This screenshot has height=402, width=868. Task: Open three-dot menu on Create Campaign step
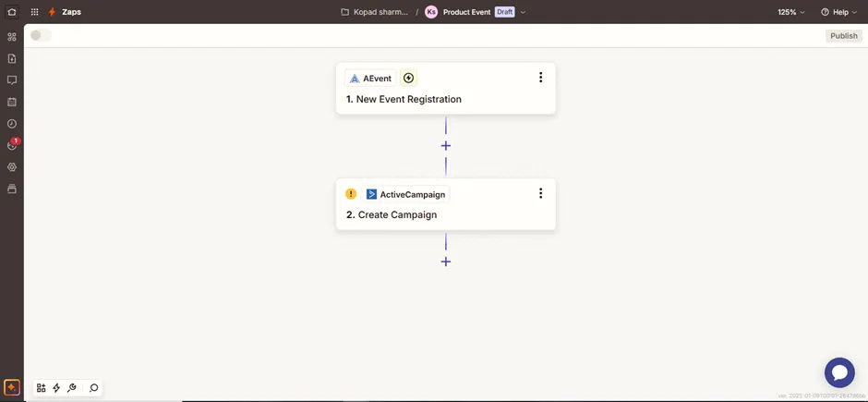coord(540,193)
